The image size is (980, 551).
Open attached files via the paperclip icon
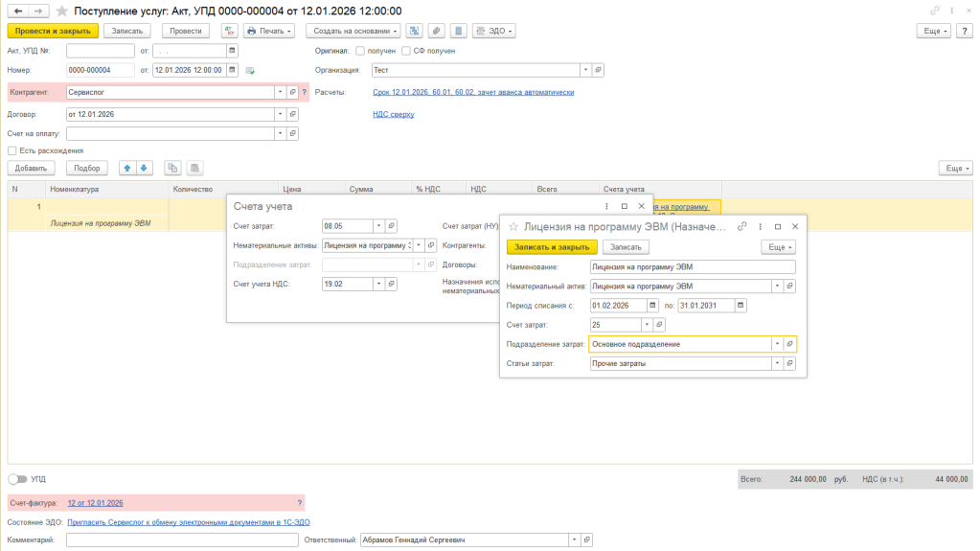pyautogui.click(x=436, y=31)
